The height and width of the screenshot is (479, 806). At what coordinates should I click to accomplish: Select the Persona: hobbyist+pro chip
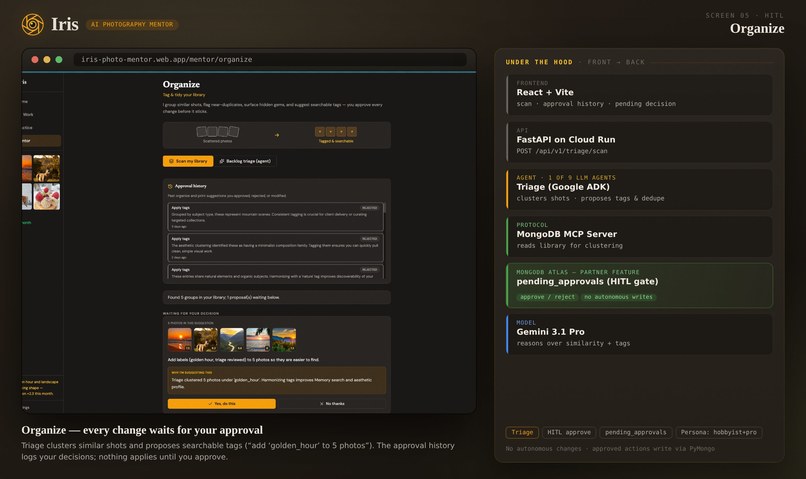click(719, 433)
